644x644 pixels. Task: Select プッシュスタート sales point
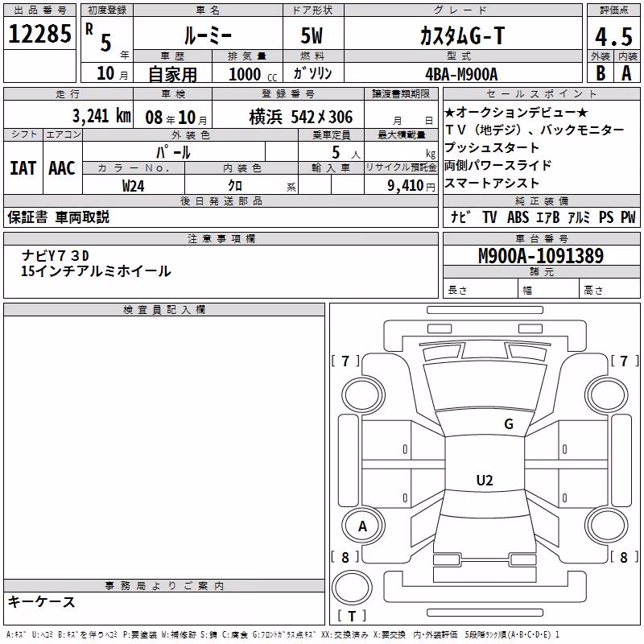pos(492,147)
